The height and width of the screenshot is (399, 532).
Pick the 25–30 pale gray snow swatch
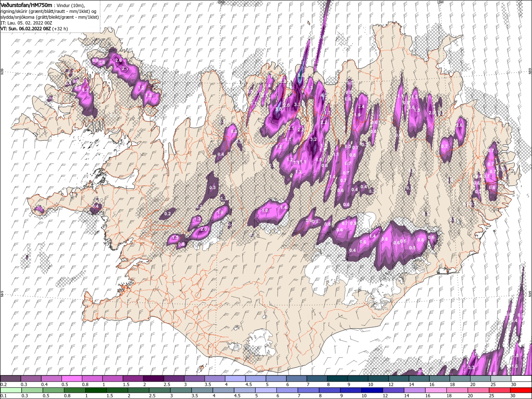[x=500, y=379]
